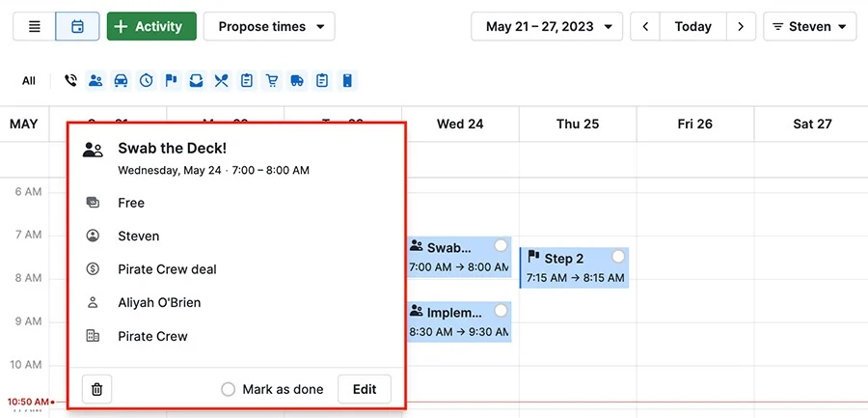Mark Implem... activity circle as done
The height and width of the screenshot is (418, 868).
501,311
